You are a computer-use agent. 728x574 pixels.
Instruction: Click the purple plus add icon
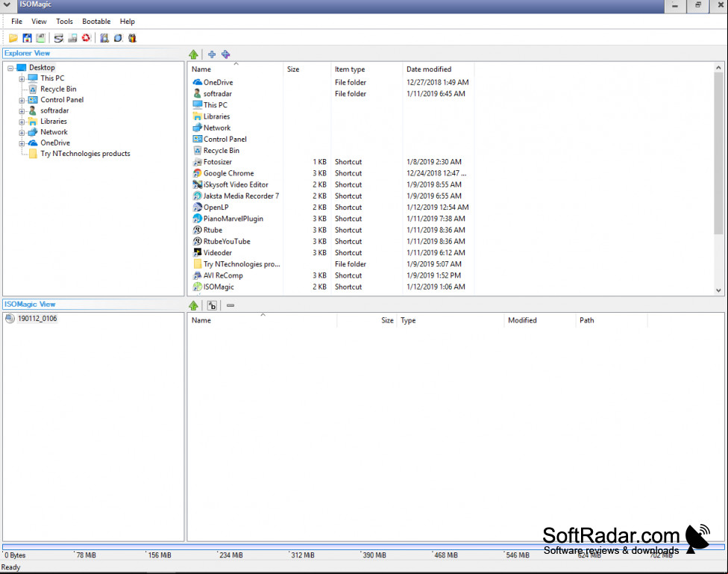[x=226, y=54]
